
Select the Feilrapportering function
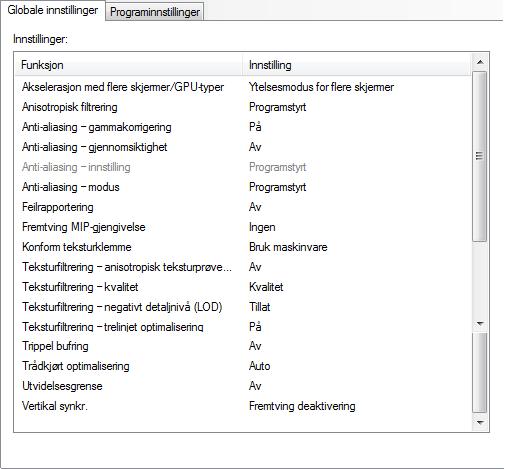click(x=58, y=207)
